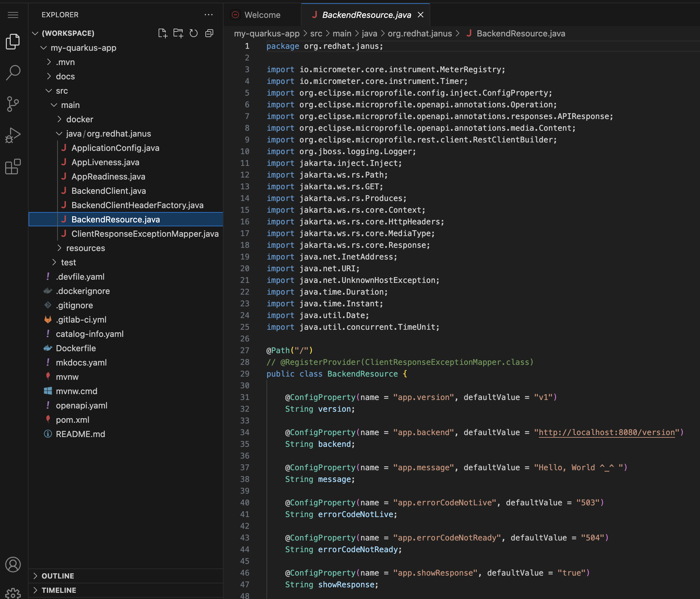Open the Manage settings gear
The image size is (700, 599).
tap(13, 593)
